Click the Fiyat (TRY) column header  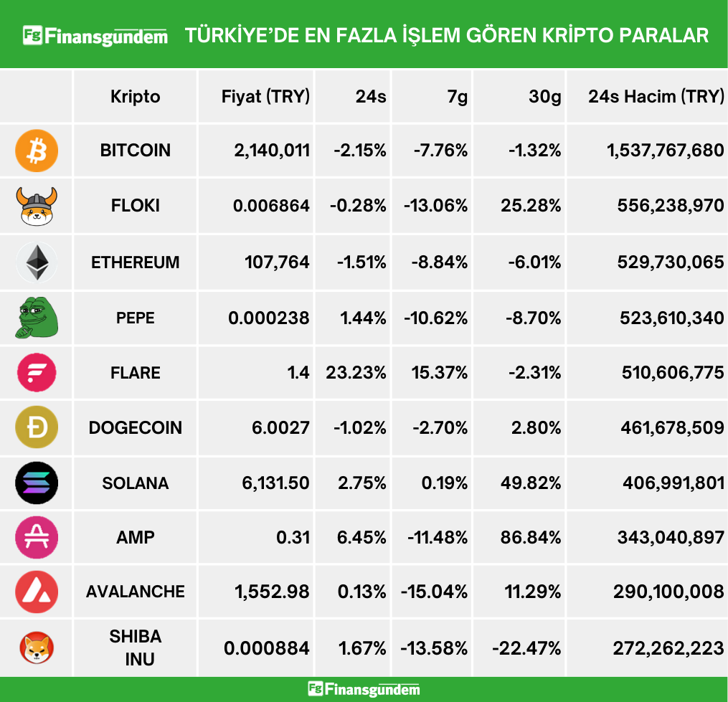(265, 97)
